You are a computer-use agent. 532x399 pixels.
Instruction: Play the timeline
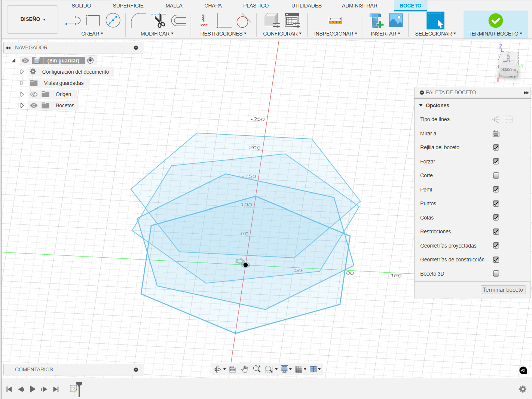click(x=33, y=389)
